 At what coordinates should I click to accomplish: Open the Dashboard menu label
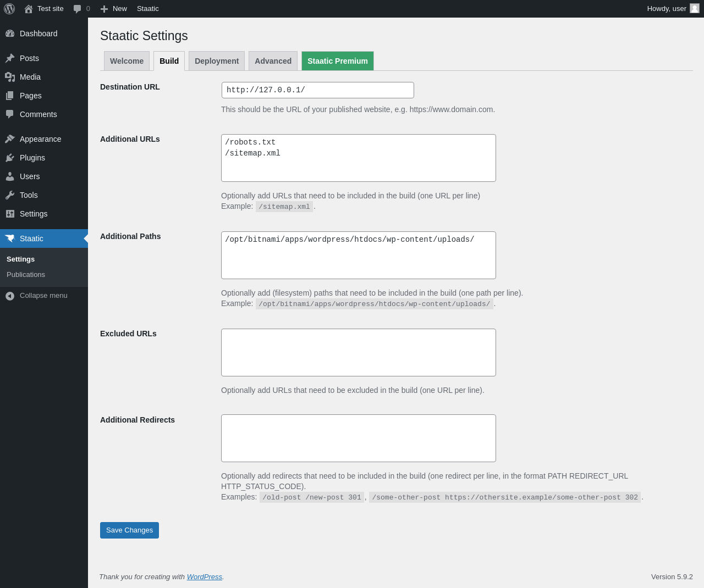coord(38,34)
